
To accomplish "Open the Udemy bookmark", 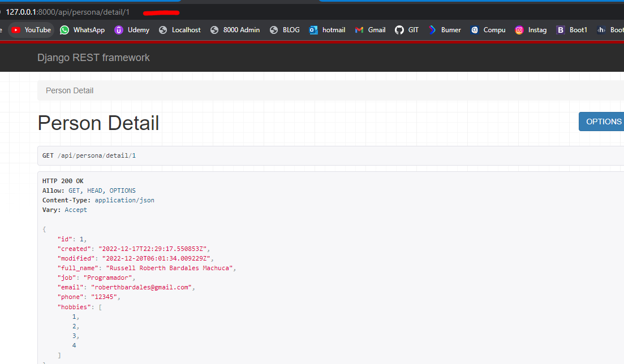I will click(132, 30).
